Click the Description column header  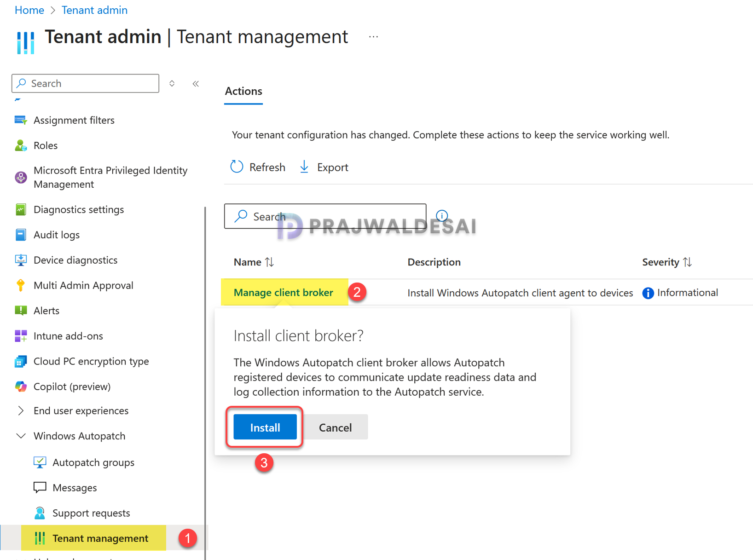click(x=434, y=262)
